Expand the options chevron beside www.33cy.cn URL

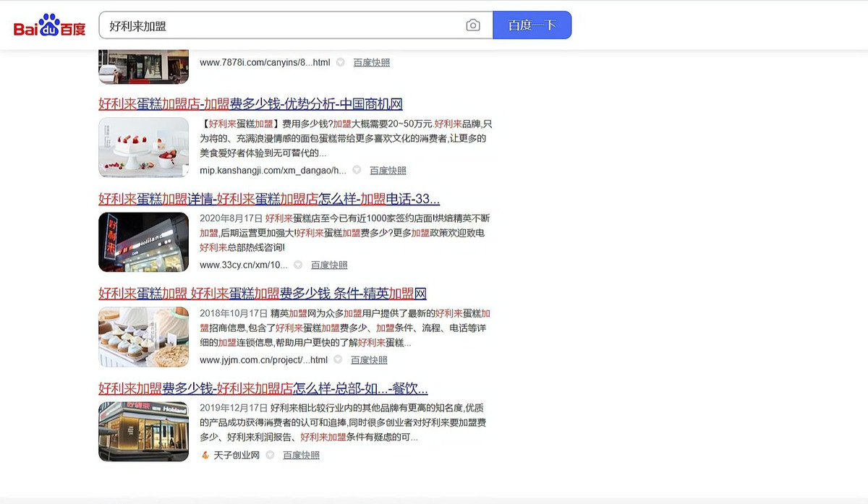pos(297,265)
